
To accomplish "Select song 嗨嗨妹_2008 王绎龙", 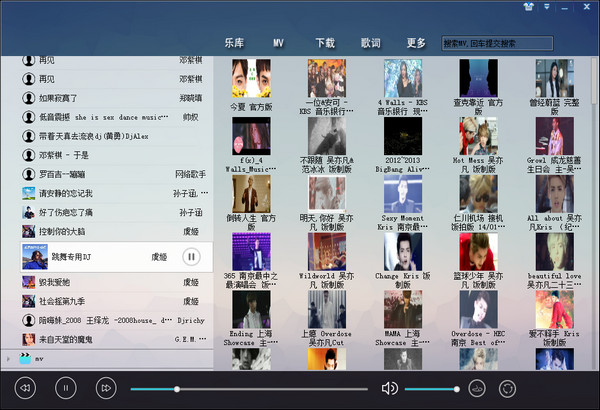I will pyautogui.click(x=116, y=320).
